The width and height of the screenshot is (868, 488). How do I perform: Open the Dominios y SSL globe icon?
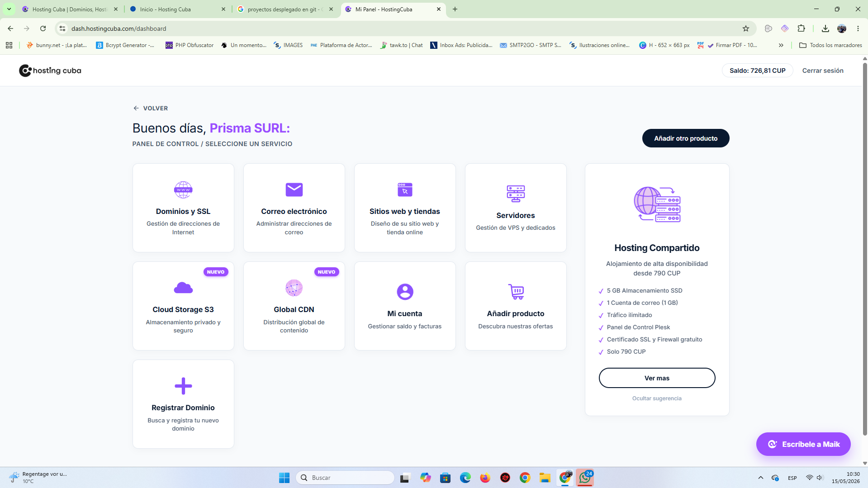coord(183,190)
